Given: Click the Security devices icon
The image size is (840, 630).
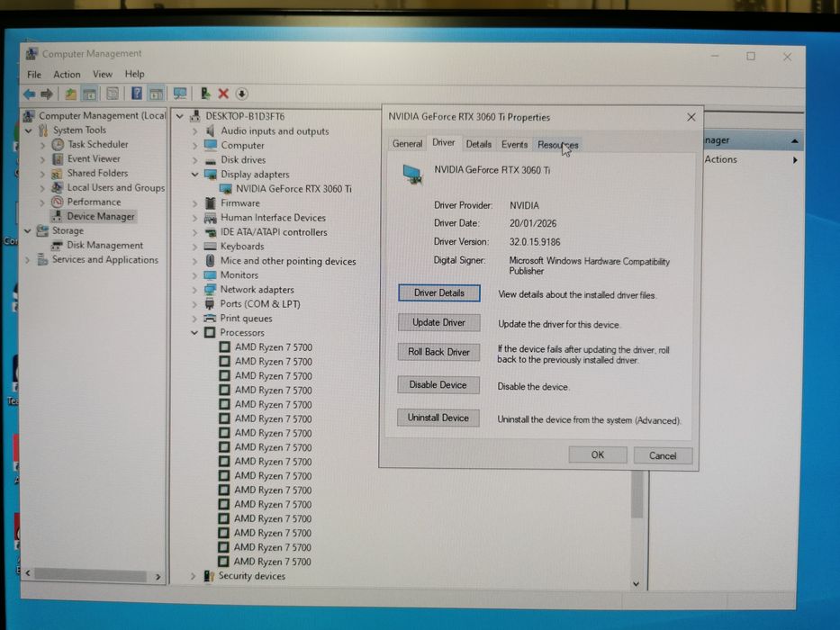Looking at the screenshot, I should [209, 576].
